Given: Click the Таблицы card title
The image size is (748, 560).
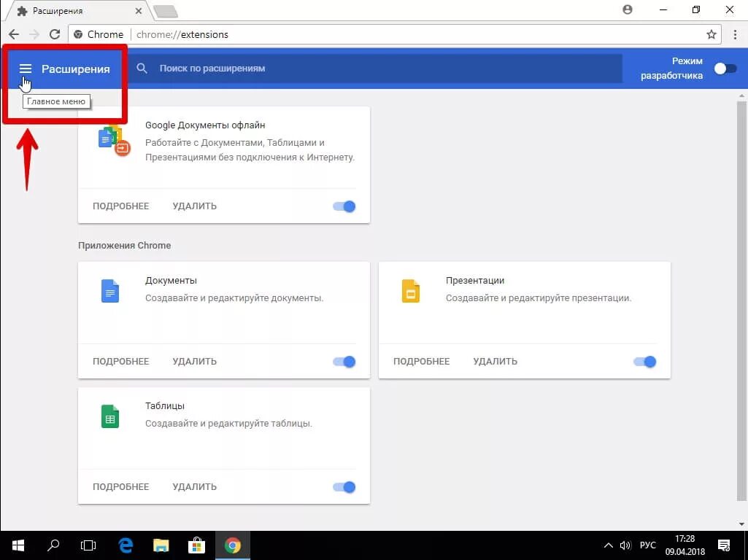Looking at the screenshot, I should pyautogui.click(x=165, y=406).
